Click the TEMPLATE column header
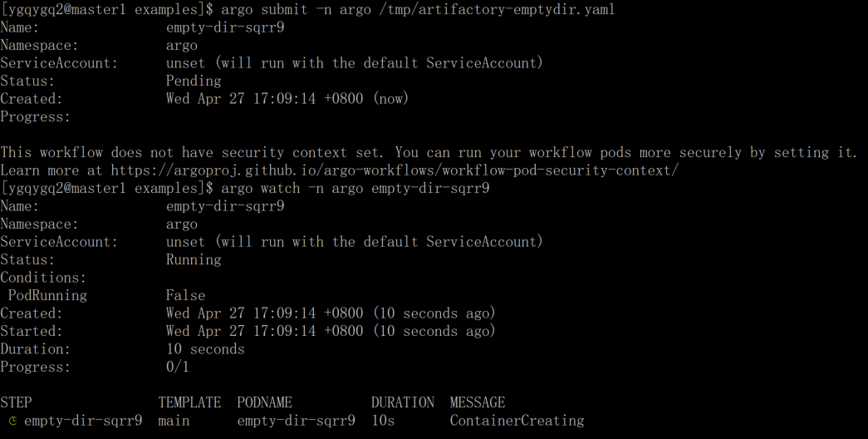Image resolution: width=868 pixels, height=439 pixels. [190, 402]
